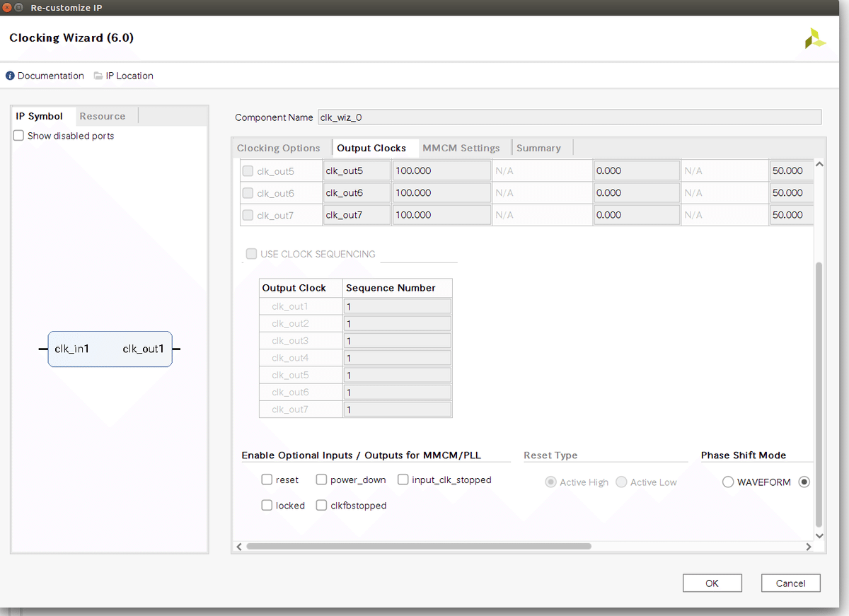Open the Documentation info icon
The image size is (849, 616).
(x=10, y=76)
